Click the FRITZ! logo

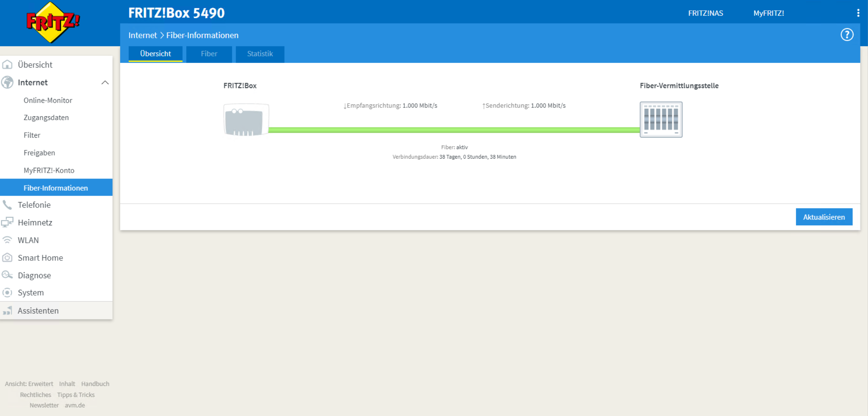tap(53, 22)
